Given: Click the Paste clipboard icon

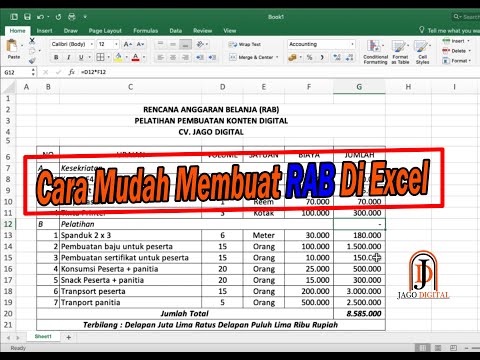Looking at the screenshot, I should [12, 46].
